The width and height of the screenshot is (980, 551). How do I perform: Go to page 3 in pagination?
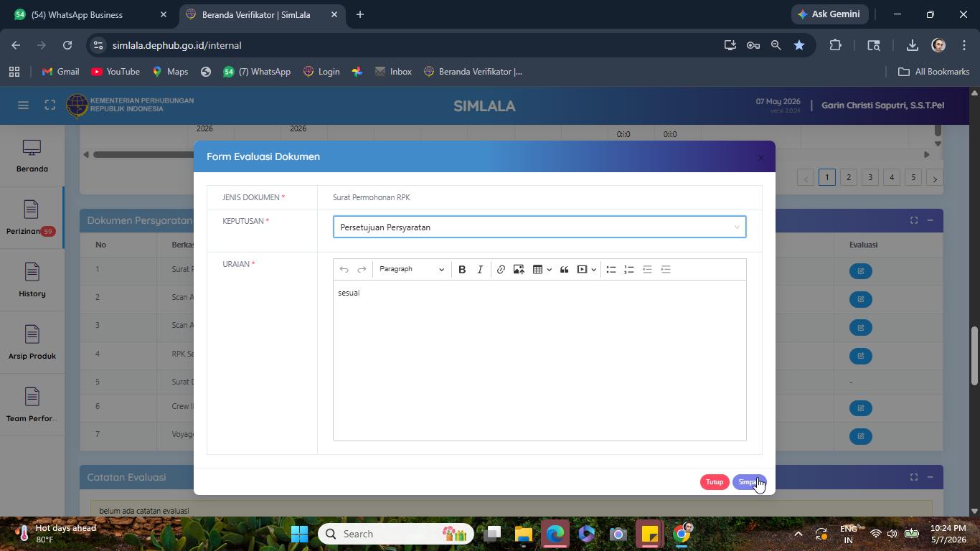(870, 177)
